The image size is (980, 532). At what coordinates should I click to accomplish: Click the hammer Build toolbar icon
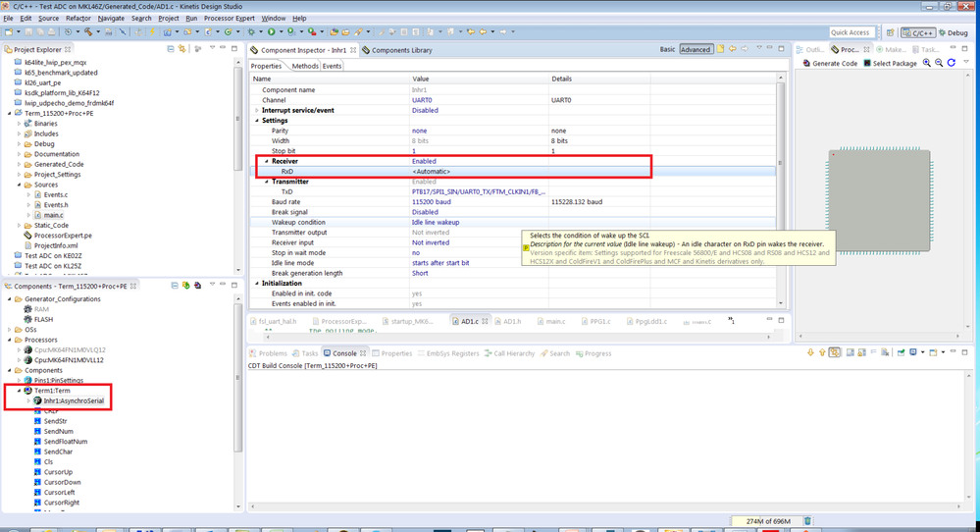[x=88, y=31]
